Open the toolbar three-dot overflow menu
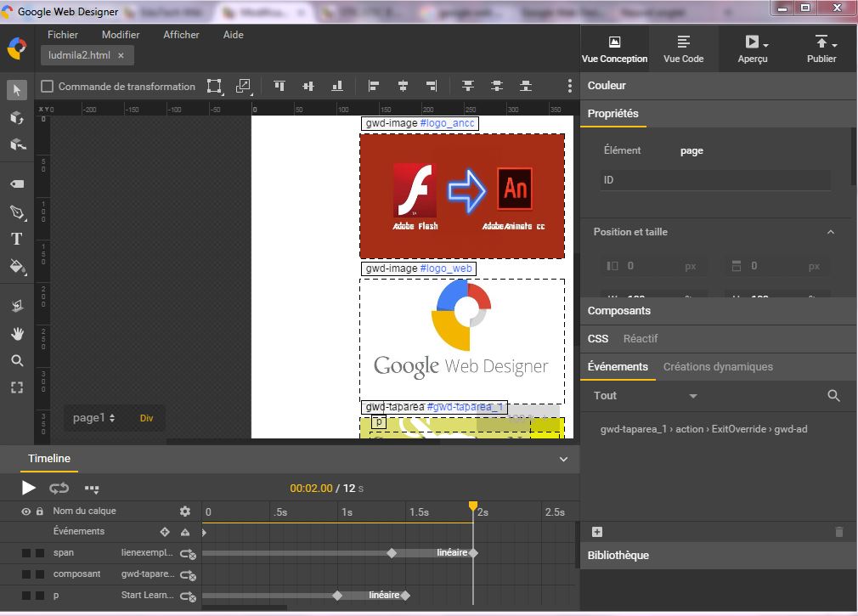The height and width of the screenshot is (616, 858). 570,86
